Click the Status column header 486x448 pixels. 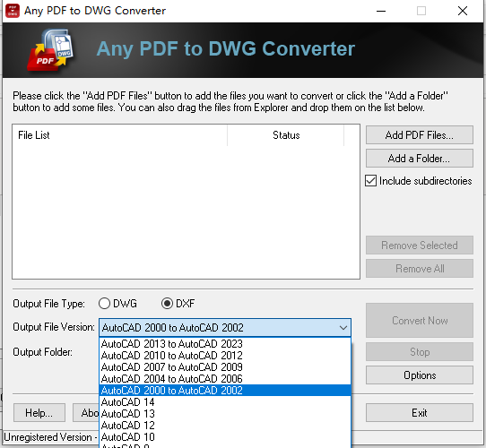click(286, 135)
